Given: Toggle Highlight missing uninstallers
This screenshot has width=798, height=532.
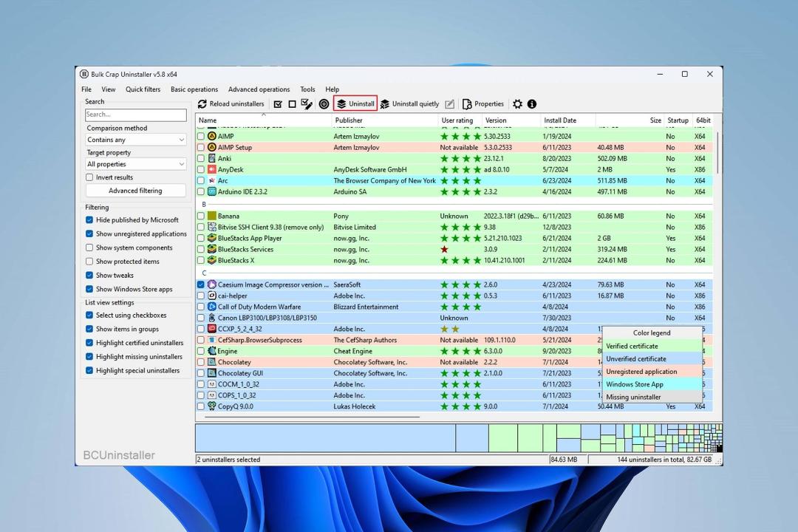Looking at the screenshot, I should [89, 356].
